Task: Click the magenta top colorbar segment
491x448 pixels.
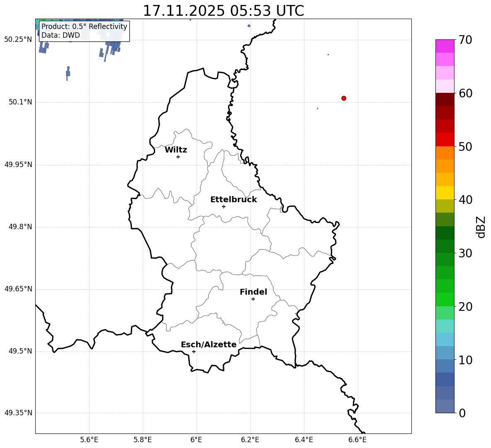Action: click(445, 46)
